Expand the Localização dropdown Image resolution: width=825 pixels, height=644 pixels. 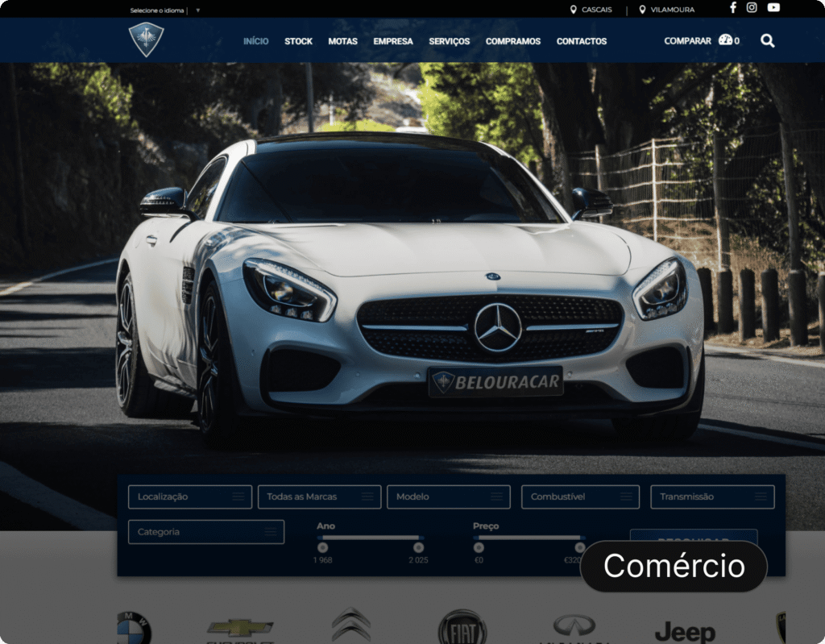[x=190, y=497]
